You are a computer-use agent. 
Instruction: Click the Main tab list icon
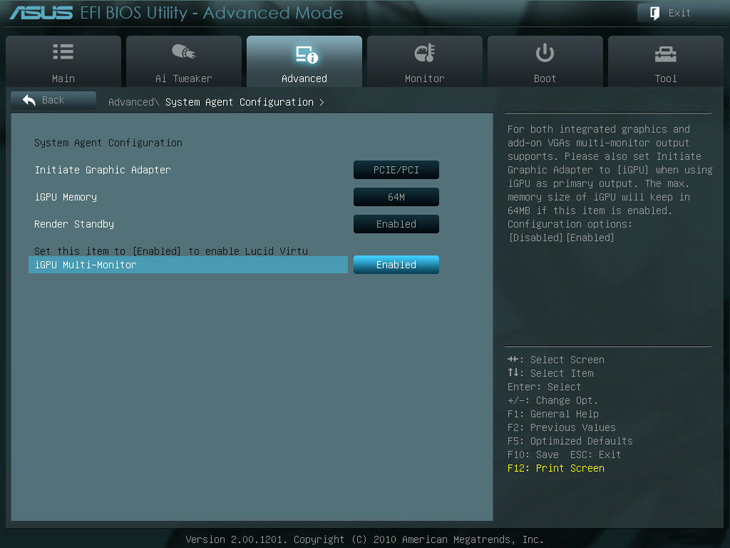coord(63,52)
